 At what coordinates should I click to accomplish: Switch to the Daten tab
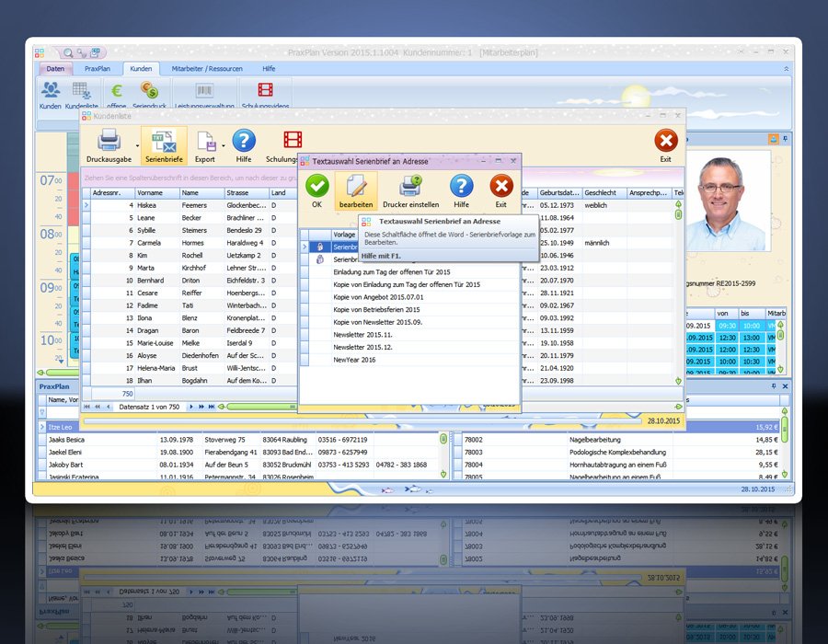point(55,69)
